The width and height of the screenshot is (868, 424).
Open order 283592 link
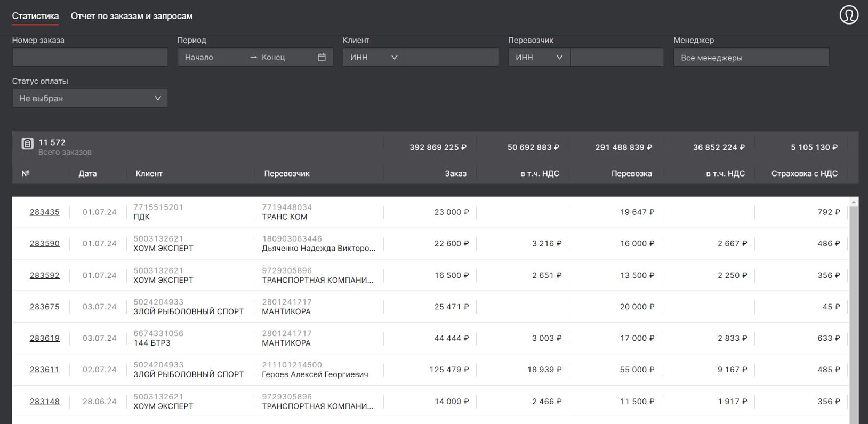point(44,275)
